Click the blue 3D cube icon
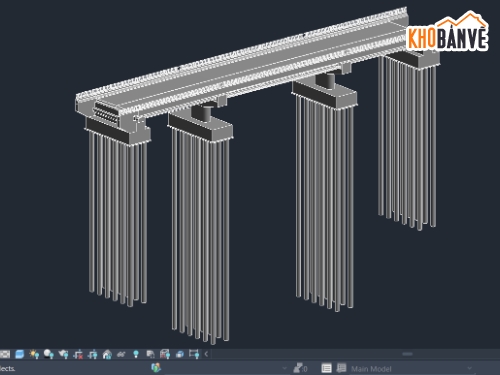Viewport: 500px width, 375px height. pos(180,354)
